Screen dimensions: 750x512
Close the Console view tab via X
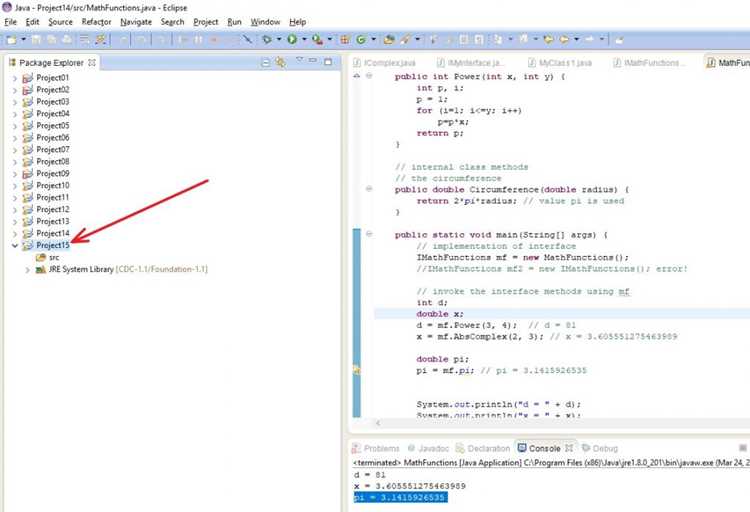(x=569, y=448)
